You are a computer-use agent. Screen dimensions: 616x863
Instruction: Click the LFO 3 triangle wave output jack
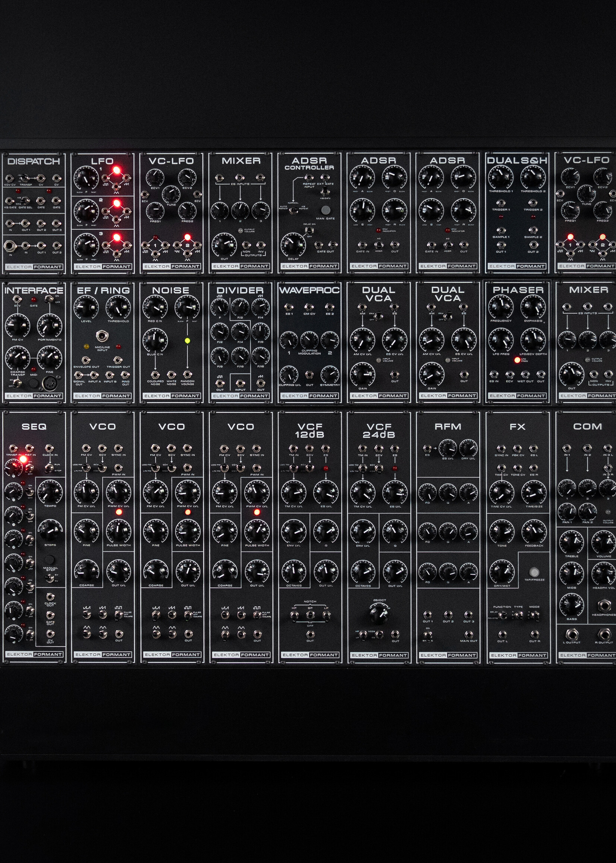tap(117, 253)
